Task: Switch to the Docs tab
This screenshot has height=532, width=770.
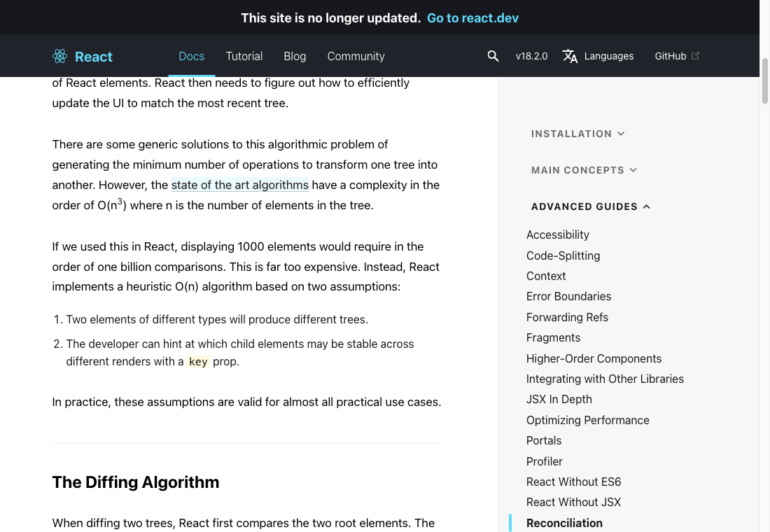Action: point(192,56)
